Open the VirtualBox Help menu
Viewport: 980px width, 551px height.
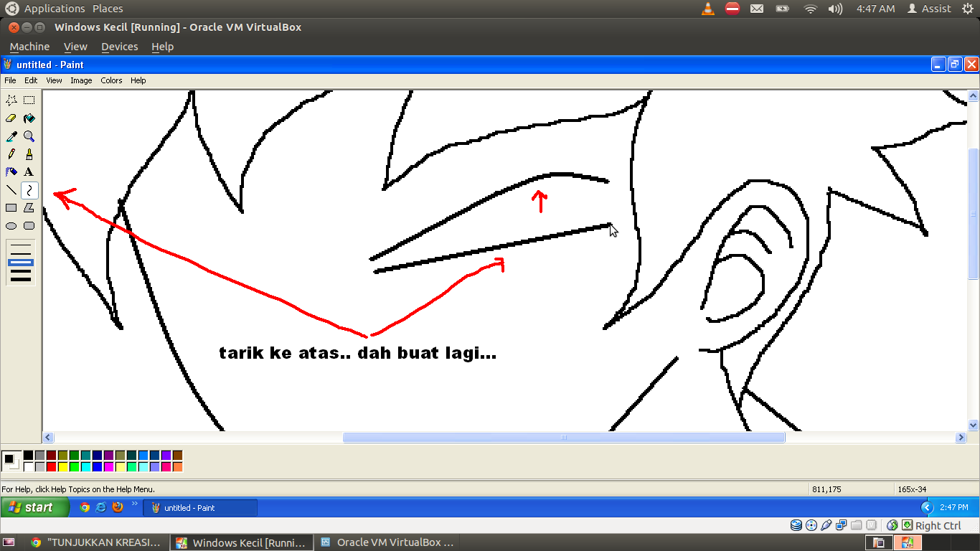click(162, 47)
